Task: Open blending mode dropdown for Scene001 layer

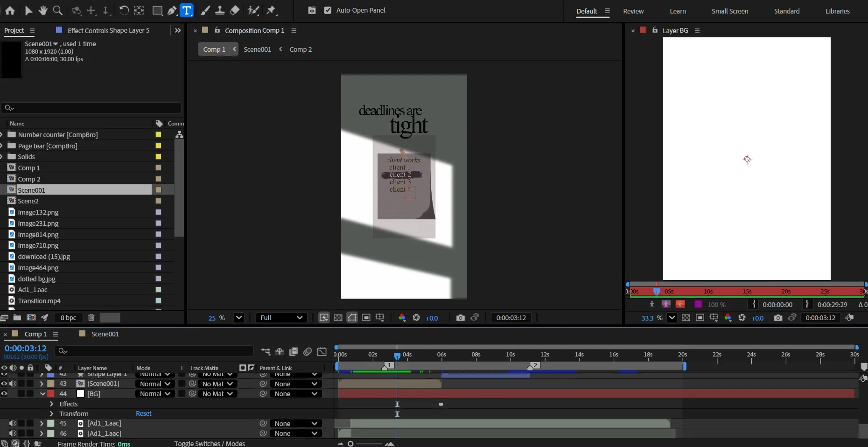Action: (x=155, y=384)
